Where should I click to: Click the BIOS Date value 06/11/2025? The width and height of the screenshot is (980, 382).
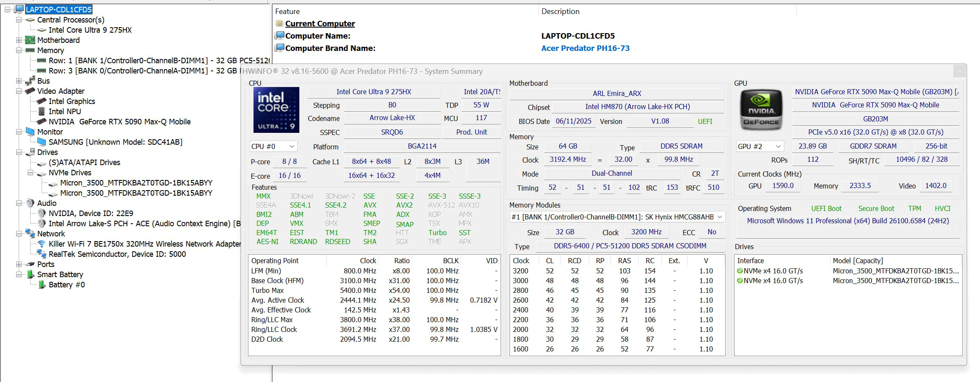pos(573,121)
